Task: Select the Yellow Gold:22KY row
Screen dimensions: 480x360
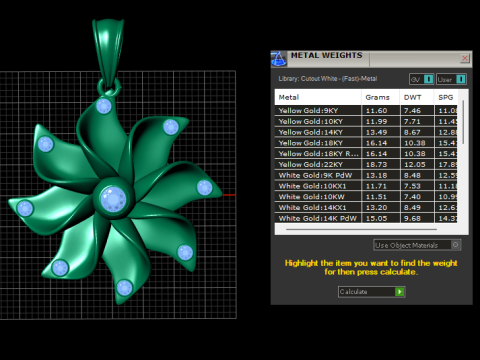Action: tap(366, 164)
